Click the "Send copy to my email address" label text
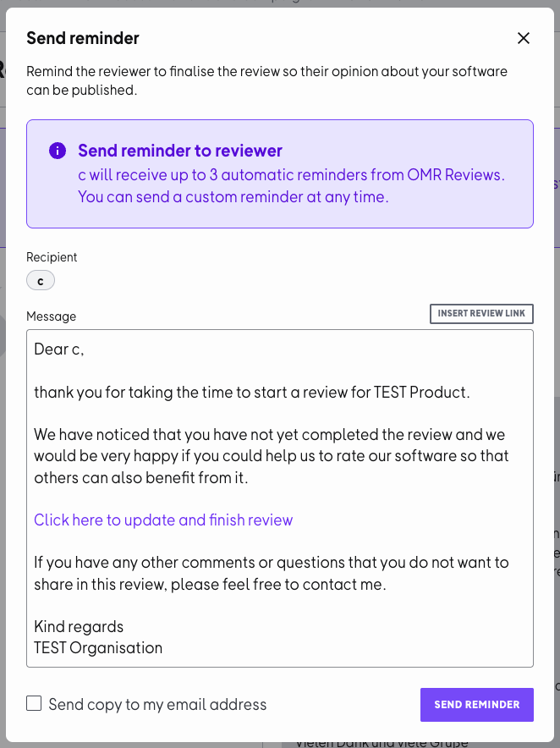Screen dimensions: 560x748 click(157, 704)
